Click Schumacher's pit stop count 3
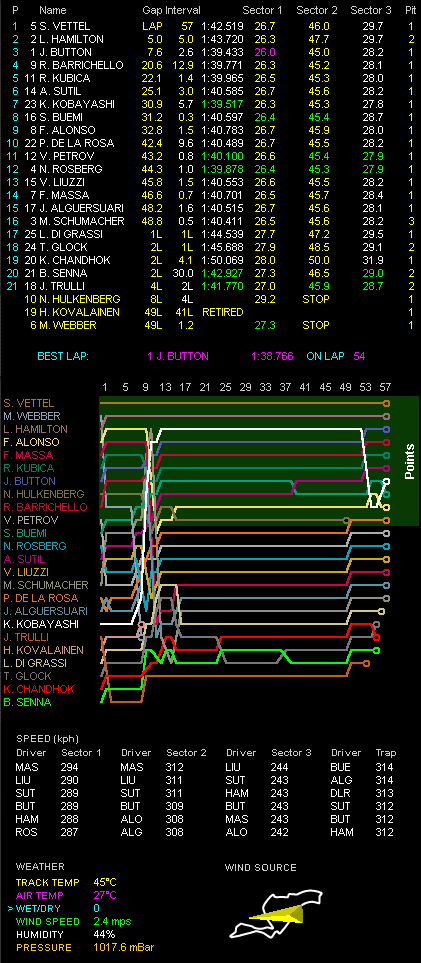 pos(411,221)
